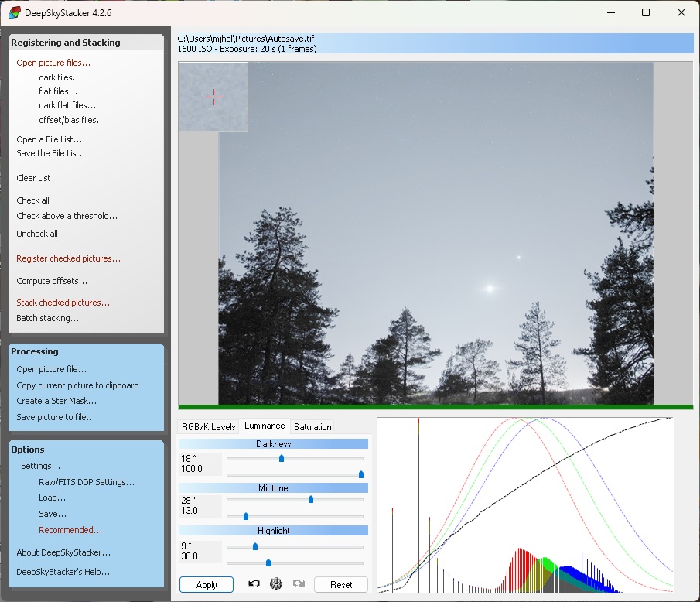Click the Darkness angle slider handle

(282, 458)
